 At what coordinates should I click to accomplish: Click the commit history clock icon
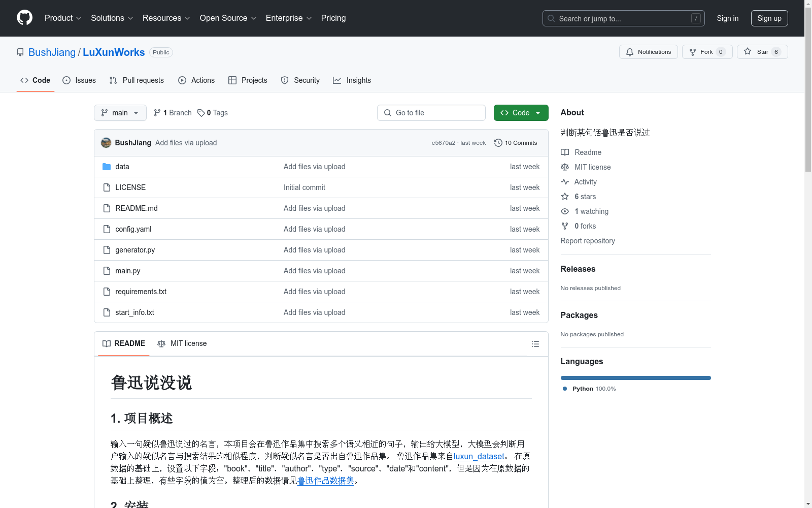coord(498,143)
